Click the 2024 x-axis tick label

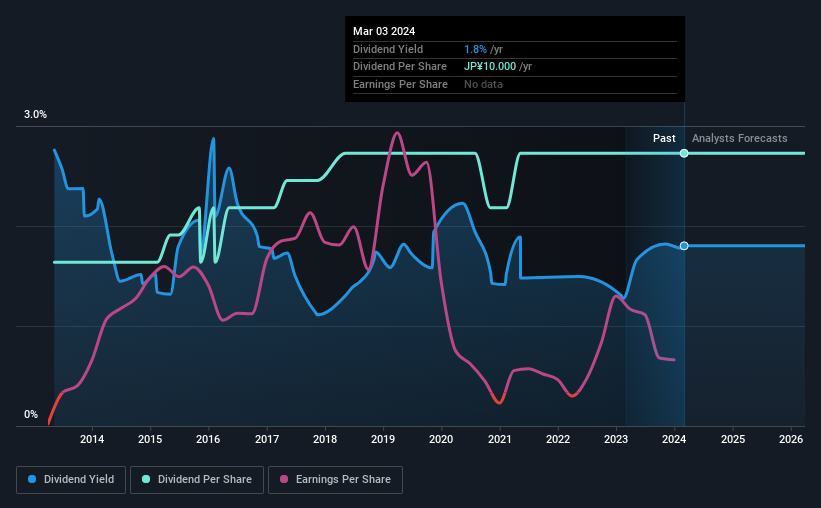[x=674, y=439]
